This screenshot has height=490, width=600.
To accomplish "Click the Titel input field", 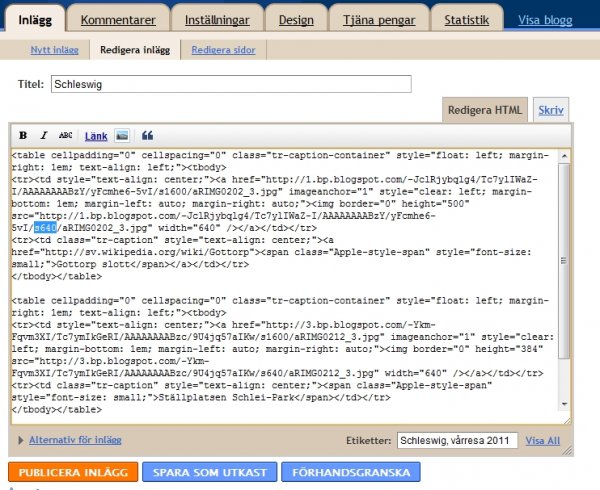I will [229, 84].
